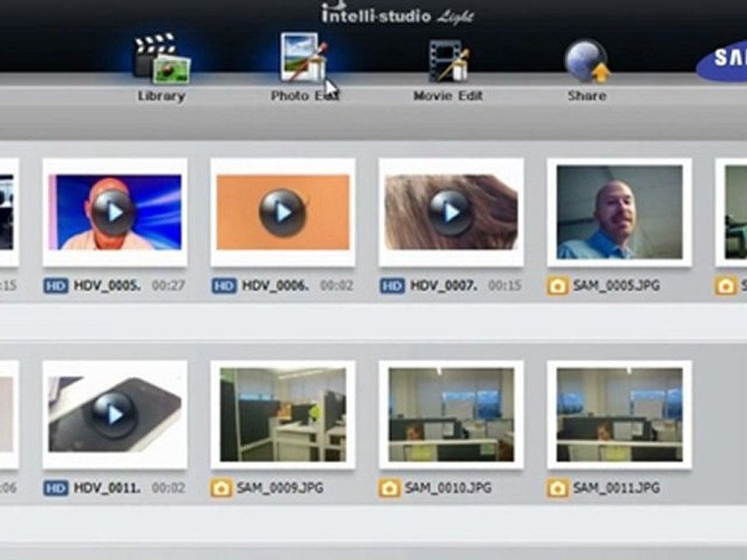Screen dimensions: 747x560
Task: Click the HDV_0007. file name
Action: click(444, 285)
